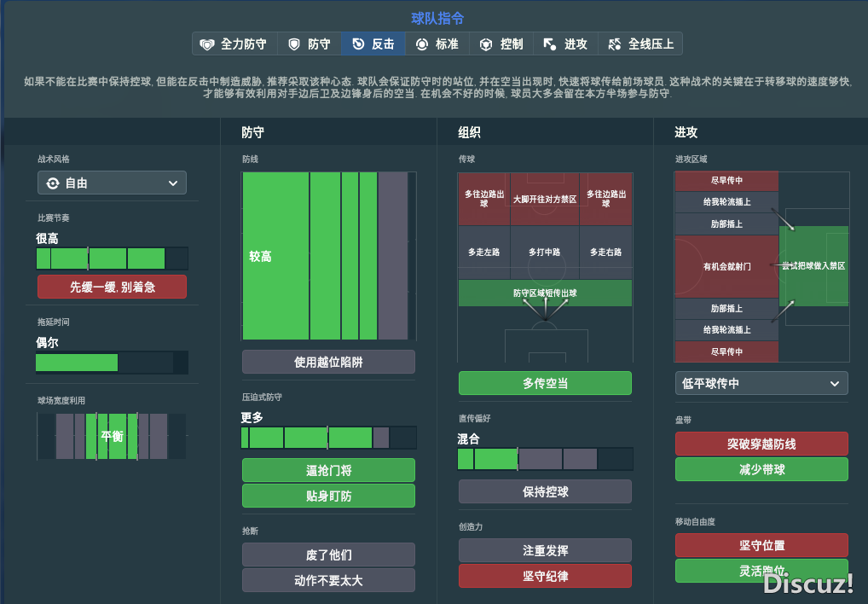
Task: Click the target icon beside 标准
Action: pyautogui.click(x=422, y=44)
